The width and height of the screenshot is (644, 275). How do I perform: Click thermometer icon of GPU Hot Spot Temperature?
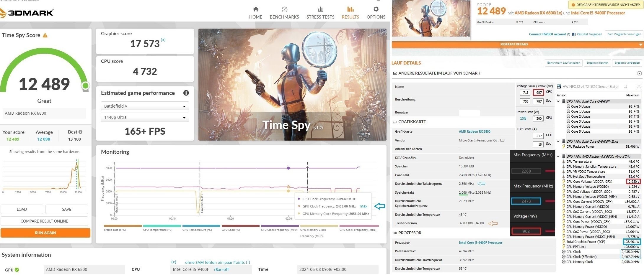point(564,177)
